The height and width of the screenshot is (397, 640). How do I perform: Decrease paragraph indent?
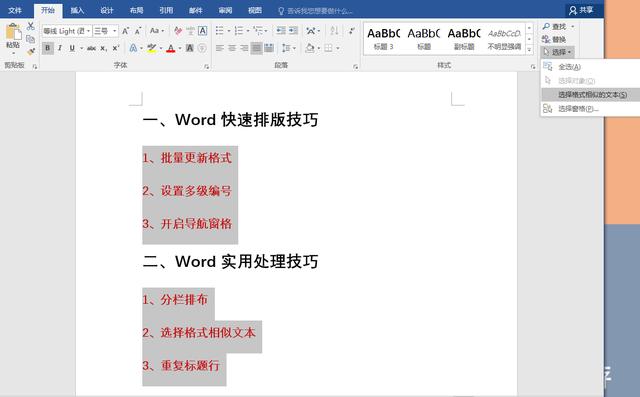281,31
